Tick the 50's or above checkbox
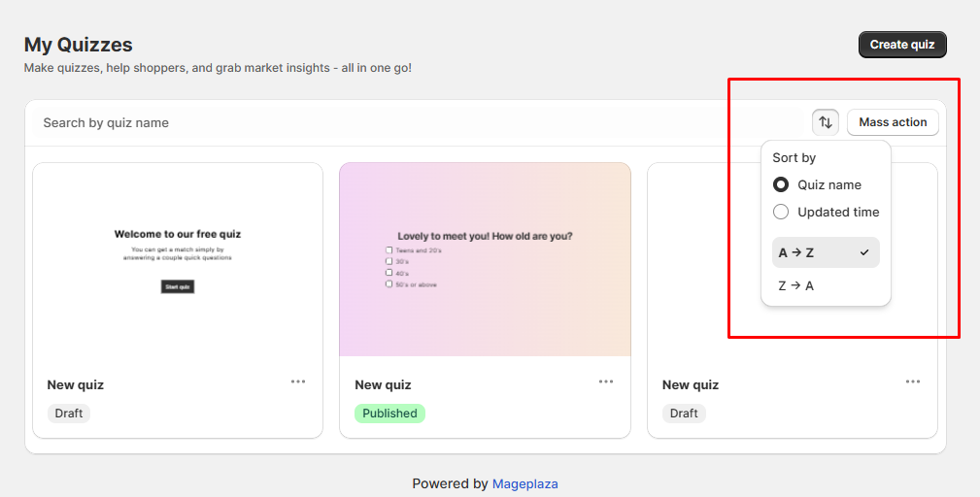This screenshot has height=497, width=980. click(389, 284)
